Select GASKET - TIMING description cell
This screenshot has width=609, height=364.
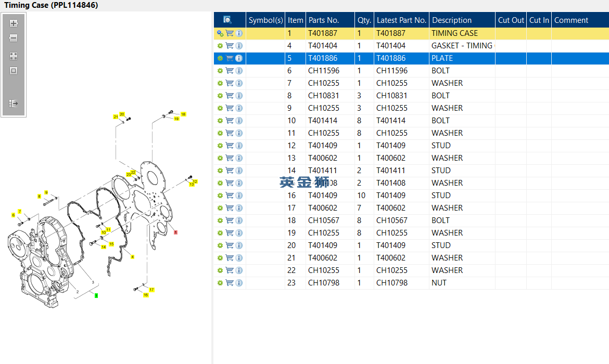[462, 46]
